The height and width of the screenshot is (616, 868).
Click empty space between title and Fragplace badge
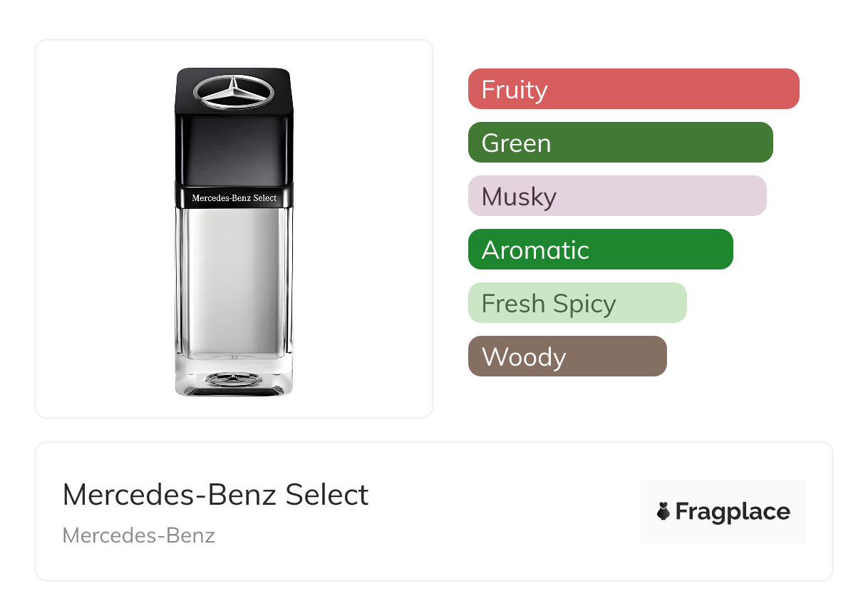tap(506, 511)
